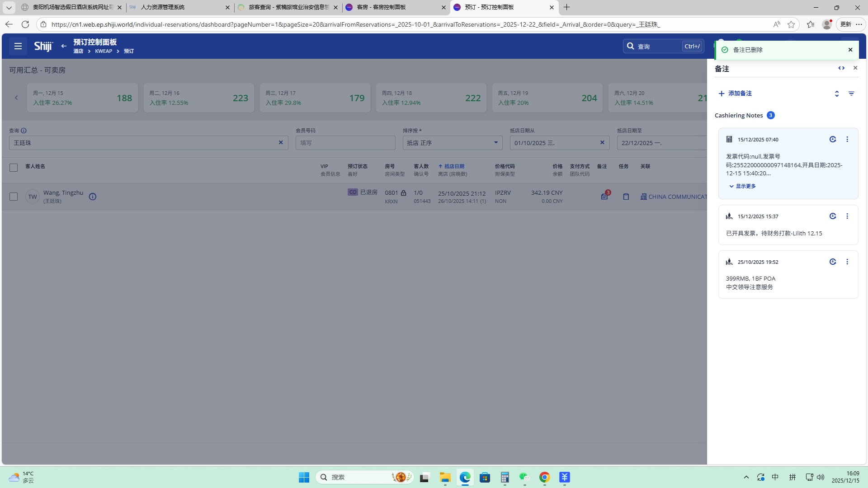Open the hamburger navigation menu
Image resolution: width=868 pixels, height=488 pixels.
point(18,46)
